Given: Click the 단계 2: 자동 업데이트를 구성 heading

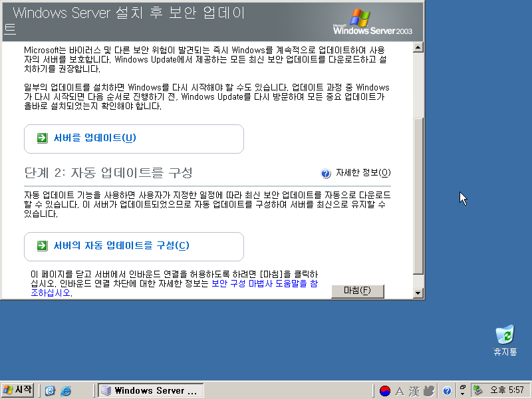Looking at the screenshot, I should [108, 173].
